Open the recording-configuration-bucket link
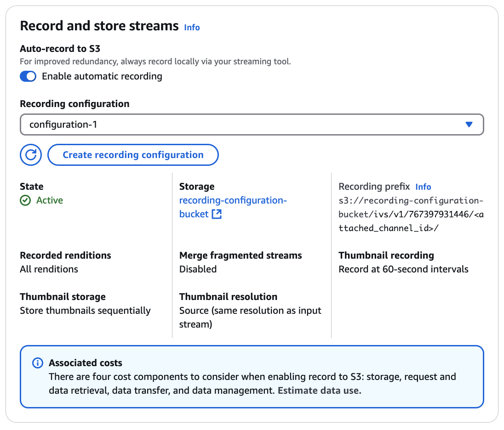The image size is (504, 430). pos(233,200)
